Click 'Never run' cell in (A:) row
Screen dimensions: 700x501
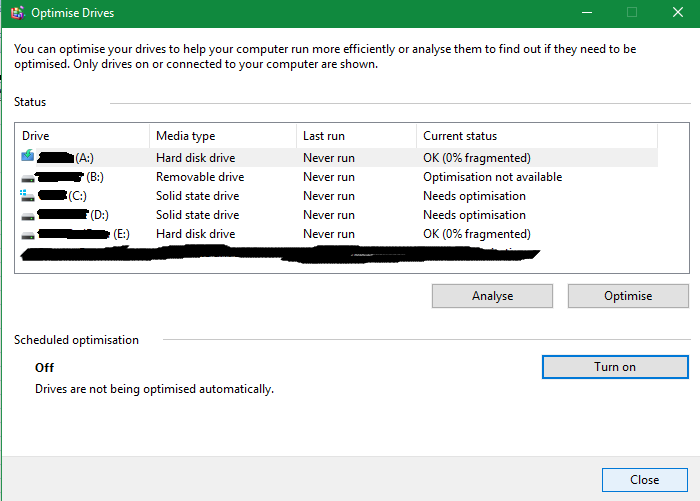pyautogui.click(x=329, y=158)
